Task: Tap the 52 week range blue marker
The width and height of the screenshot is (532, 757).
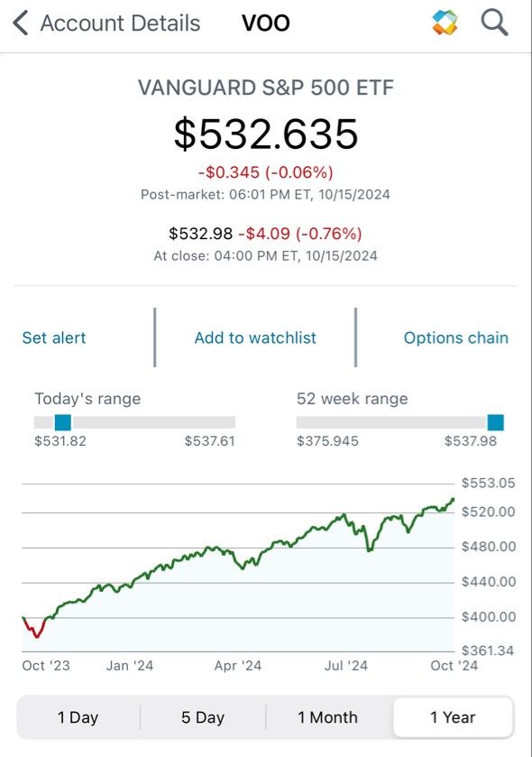Action: (x=495, y=422)
